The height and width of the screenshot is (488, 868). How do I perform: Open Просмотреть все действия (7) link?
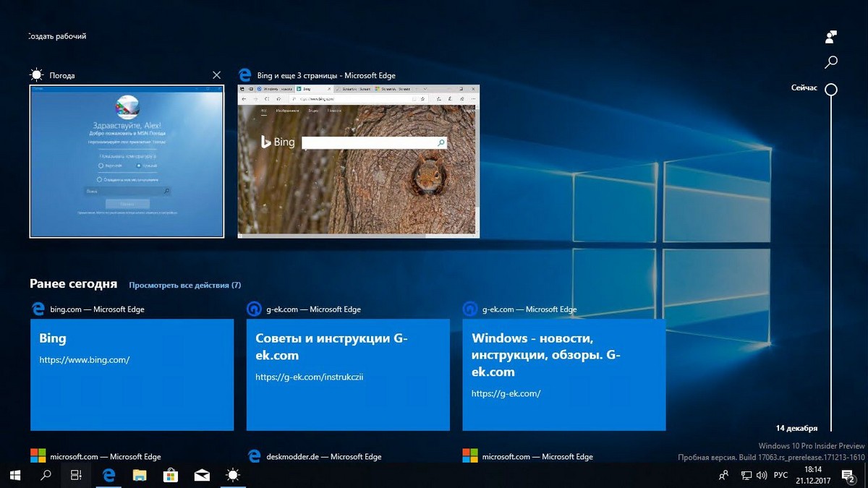(185, 286)
